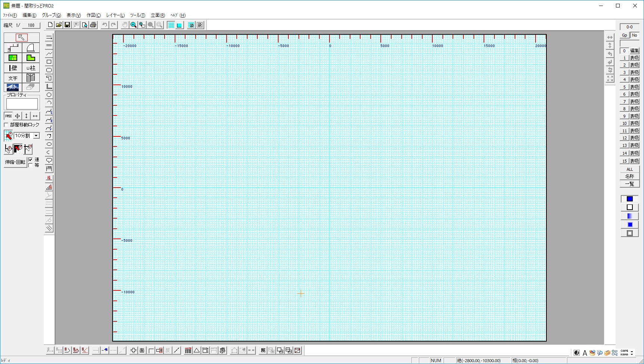
Task: Select the speech balloon drawing tool
Action: 49,160
